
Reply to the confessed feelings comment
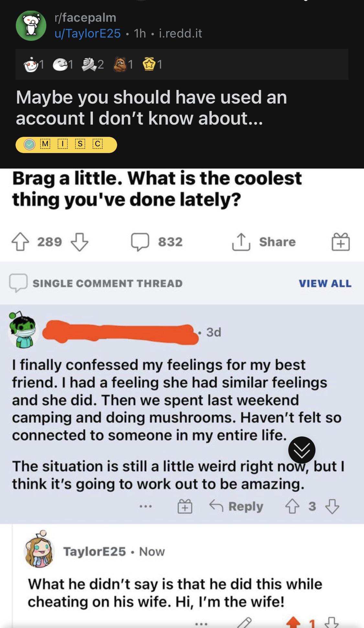[237, 506]
